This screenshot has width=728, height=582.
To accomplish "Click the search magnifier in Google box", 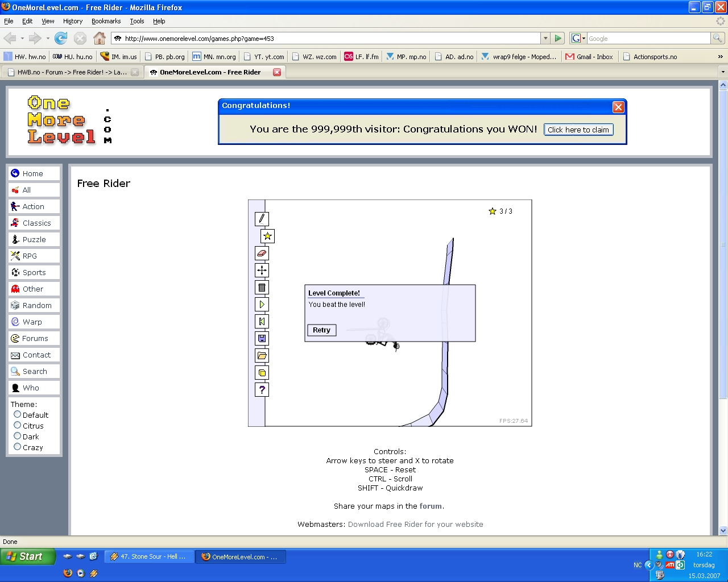I will pos(718,38).
